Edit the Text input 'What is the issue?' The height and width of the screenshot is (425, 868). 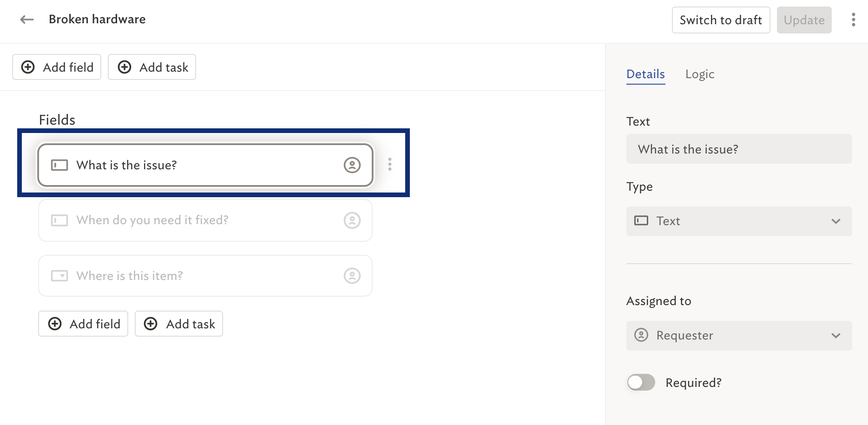(x=739, y=149)
